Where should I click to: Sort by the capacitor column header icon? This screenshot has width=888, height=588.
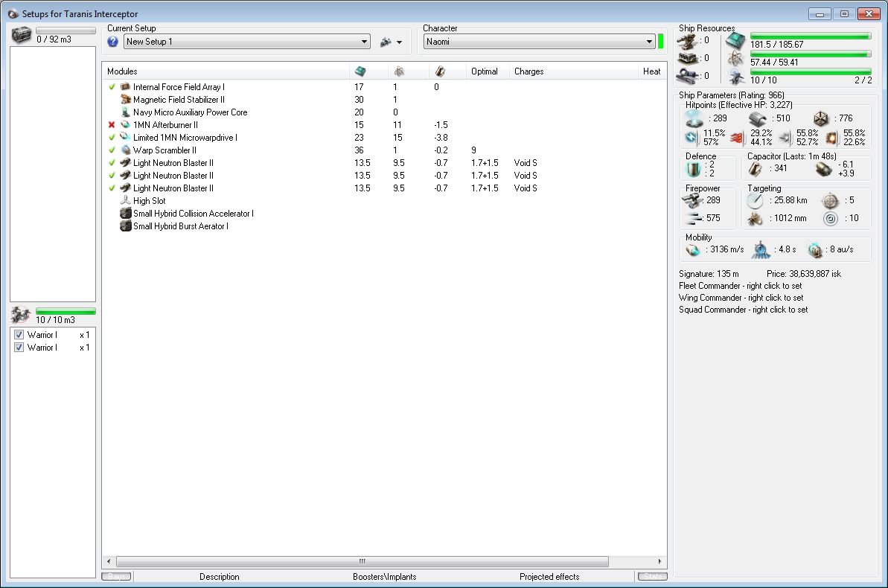tap(440, 71)
